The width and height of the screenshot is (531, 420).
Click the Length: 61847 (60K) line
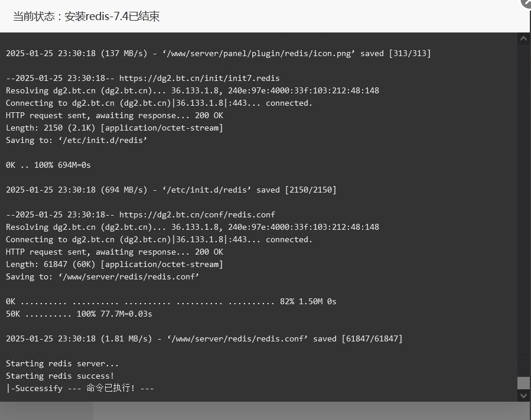click(115, 264)
